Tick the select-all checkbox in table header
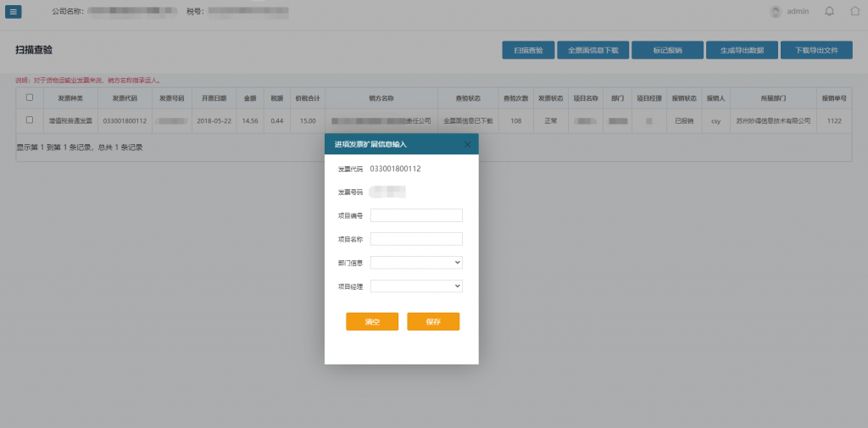The height and width of the screenshot is (428, 868). pyautogui.click(x=30, y=97)
